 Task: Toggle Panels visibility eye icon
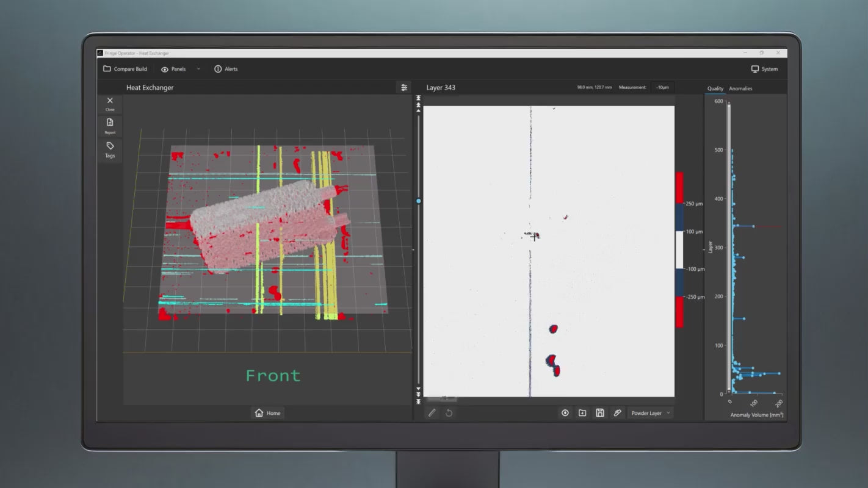coord(165,70)
